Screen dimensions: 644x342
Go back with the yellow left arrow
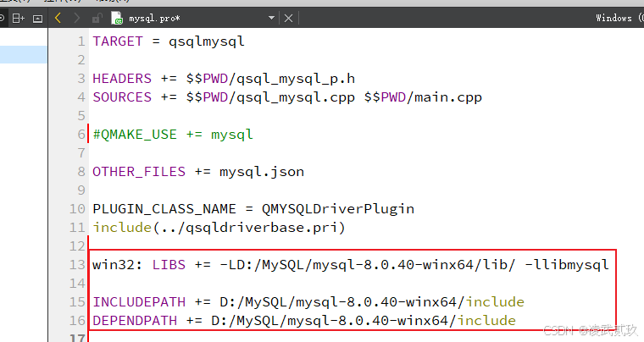point(58,18)
